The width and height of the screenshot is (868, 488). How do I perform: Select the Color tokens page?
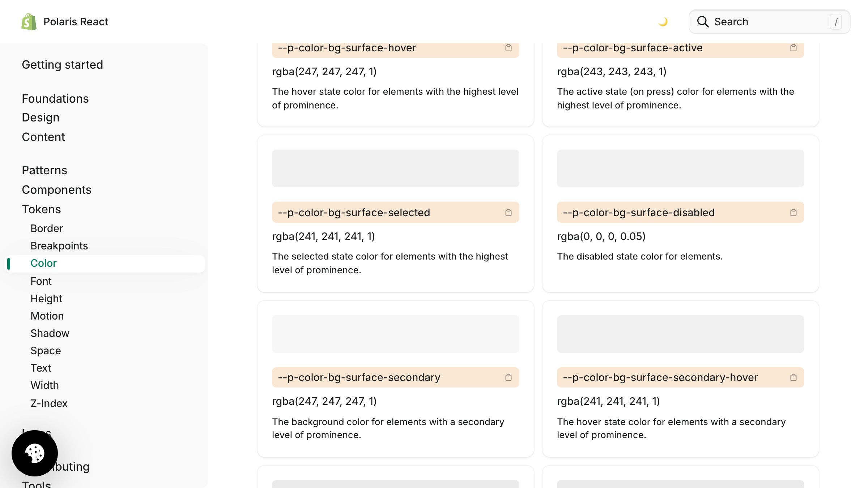point(43,263)
